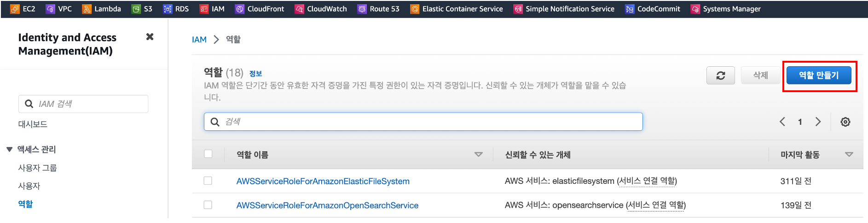Open the EC2 service shortcut icon
Viewport: 868px width, 223px height.
coord(15,9)
